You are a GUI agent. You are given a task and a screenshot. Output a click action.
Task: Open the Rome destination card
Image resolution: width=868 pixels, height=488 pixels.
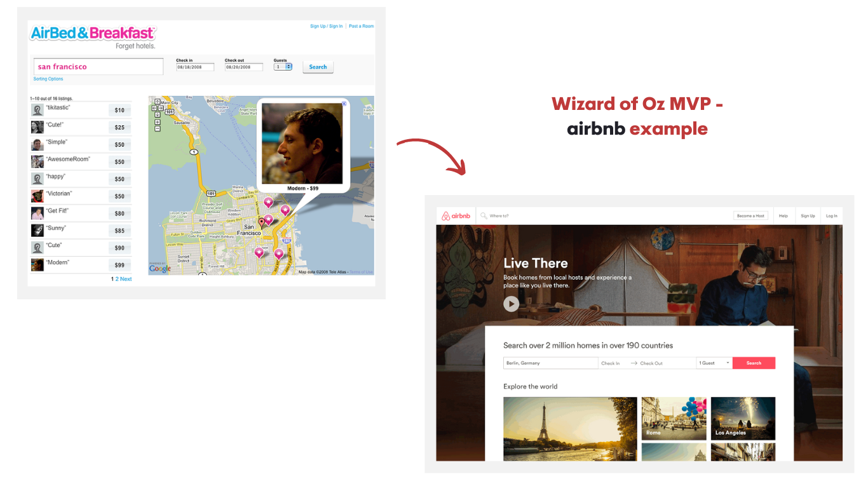pos(674,419)
